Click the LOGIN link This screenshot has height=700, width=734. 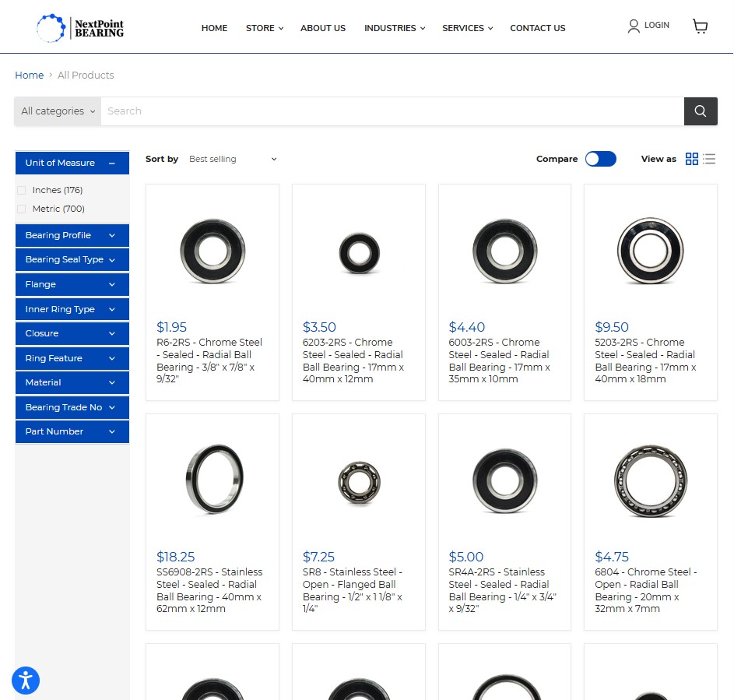click(657, 25)
